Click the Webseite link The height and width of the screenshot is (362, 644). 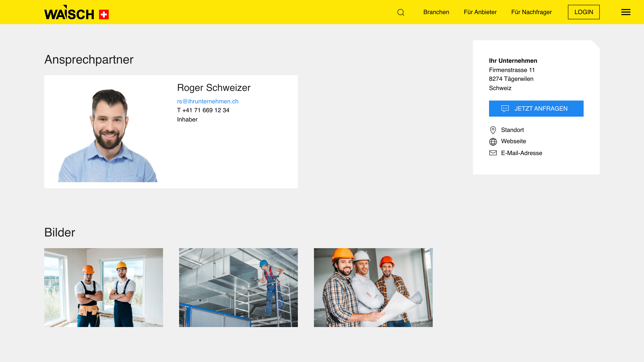513,141
